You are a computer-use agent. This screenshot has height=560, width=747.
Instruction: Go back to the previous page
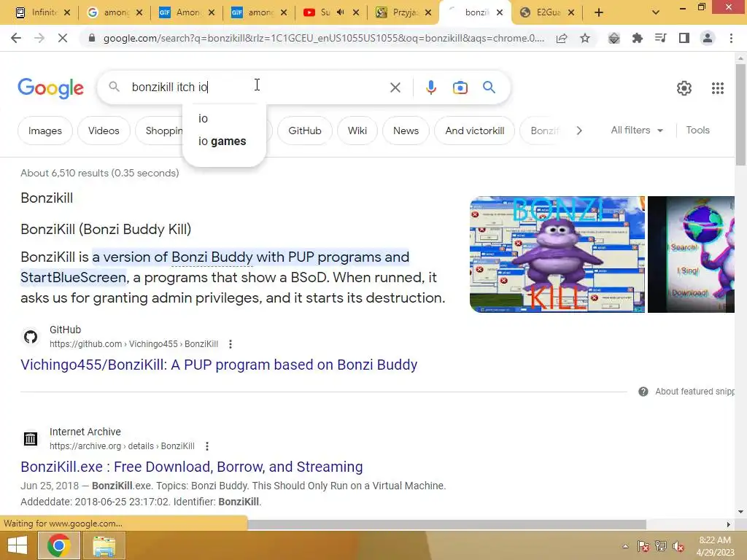pyautogui.click(x=16, y=38)
